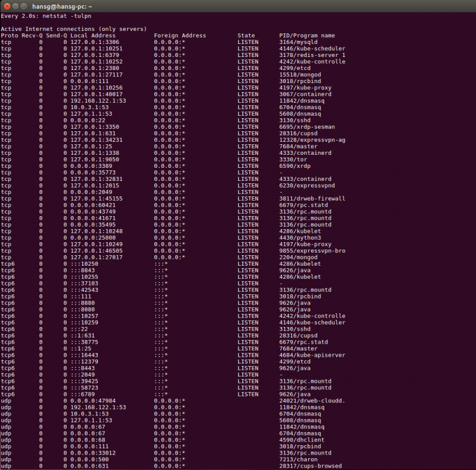Select the 3330/tor process entry
Screen dimensions: 476x470
(x=294, y=160)
